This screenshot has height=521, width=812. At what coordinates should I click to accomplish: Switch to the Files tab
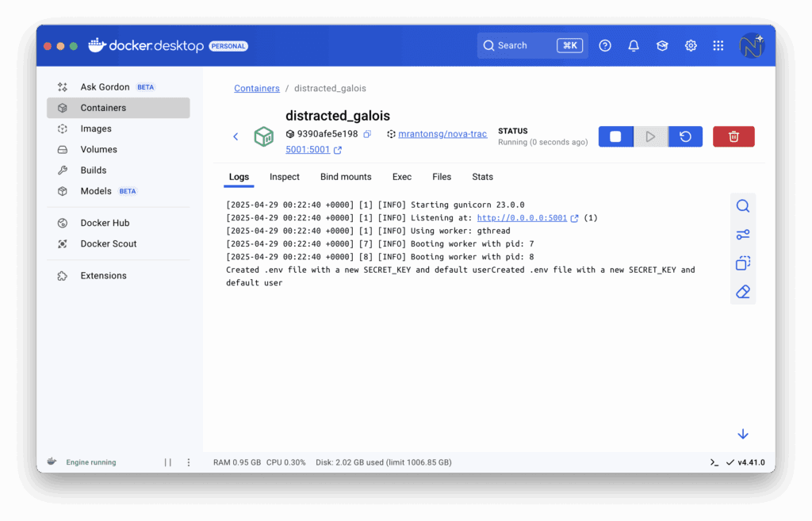442,177
